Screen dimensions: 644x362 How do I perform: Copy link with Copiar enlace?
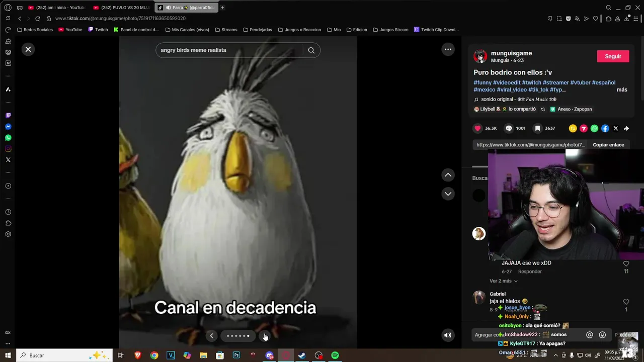pyautogui.click(x=608, y=145)
